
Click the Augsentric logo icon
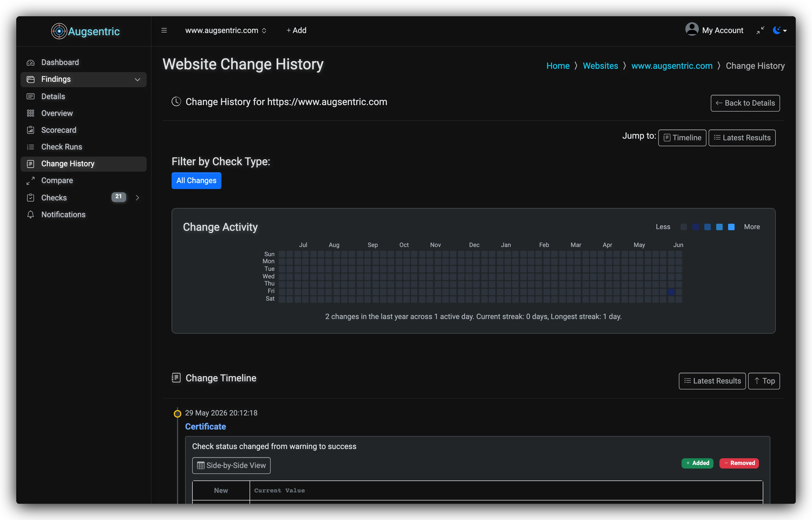pos(59,31)
